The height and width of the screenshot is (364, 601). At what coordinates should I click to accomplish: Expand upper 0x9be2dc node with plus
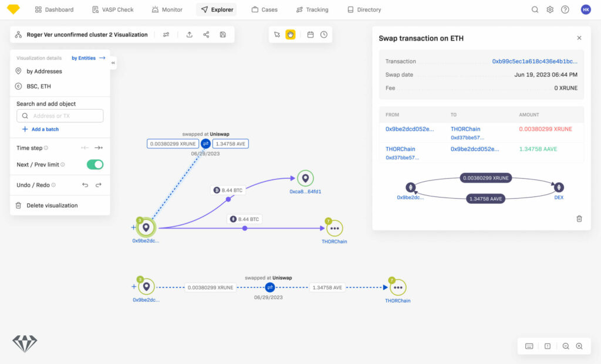coord(133,227)
